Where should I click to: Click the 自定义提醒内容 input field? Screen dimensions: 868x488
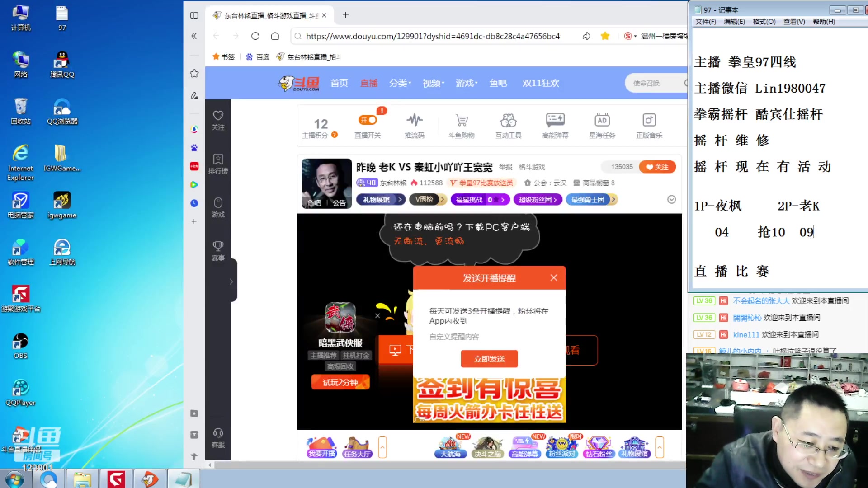[489, 337]
